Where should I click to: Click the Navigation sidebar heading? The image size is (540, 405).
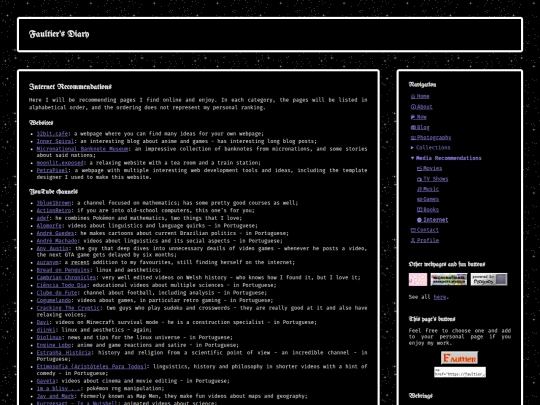click(422, 84)
